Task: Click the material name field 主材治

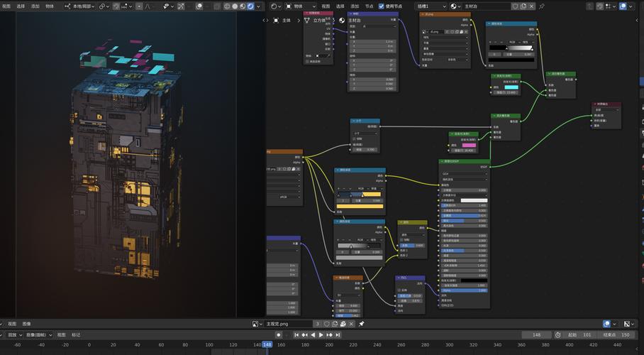Action: pos(486,6)
